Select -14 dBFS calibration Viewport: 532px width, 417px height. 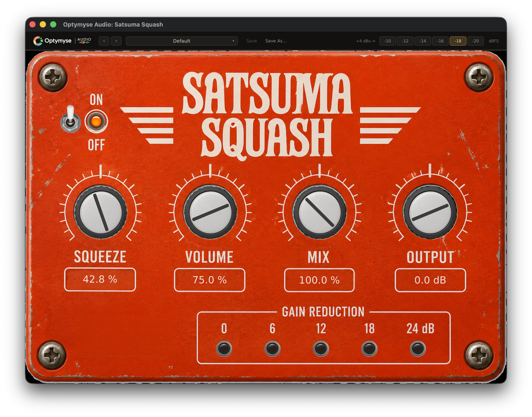(423, 41)
